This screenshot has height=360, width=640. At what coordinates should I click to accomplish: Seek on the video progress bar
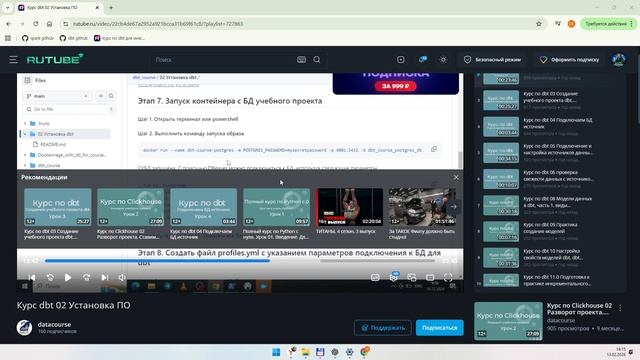[240, 260]
